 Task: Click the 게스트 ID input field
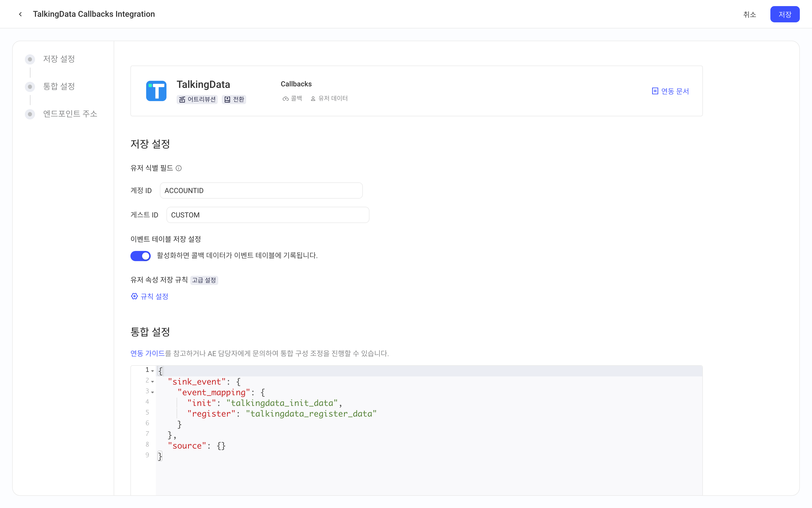[x=268, y=215]
